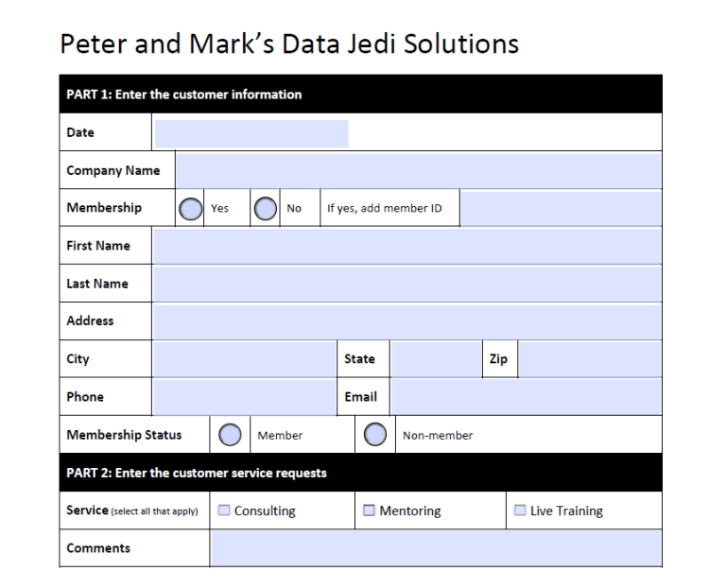Image resolution: width=726 pixels, height=588 pixels.
Task: Focus the Company Name text field
Action: click(418, 171)
